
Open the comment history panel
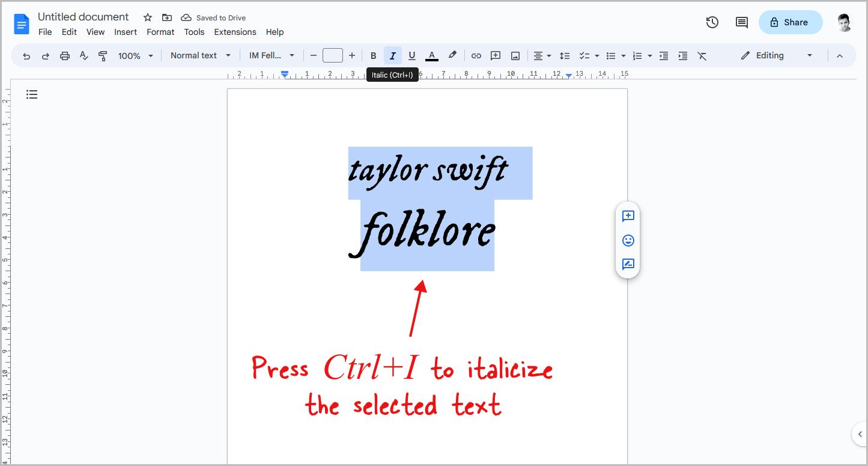[742, 22]
